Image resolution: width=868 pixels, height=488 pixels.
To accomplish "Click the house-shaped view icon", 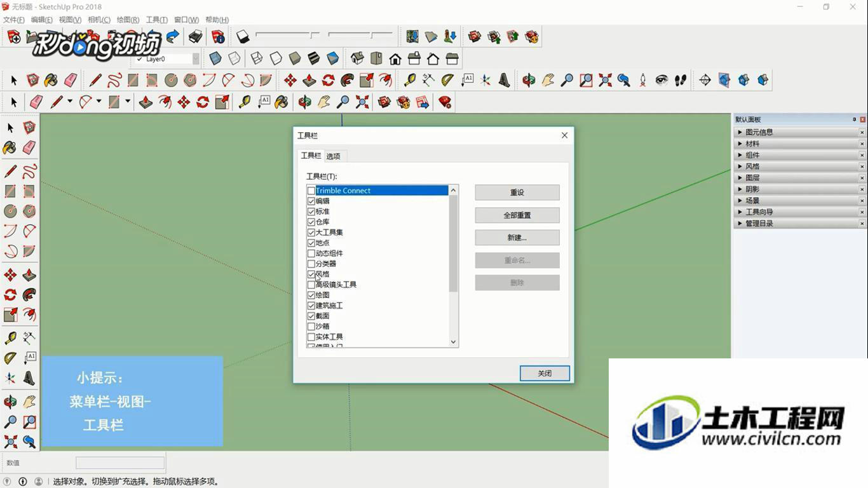I will point(395,59).
